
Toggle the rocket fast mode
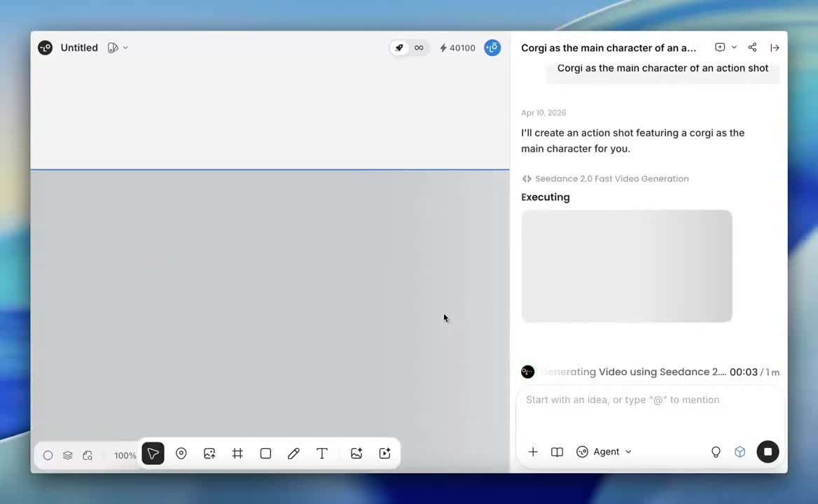[399, 48]
